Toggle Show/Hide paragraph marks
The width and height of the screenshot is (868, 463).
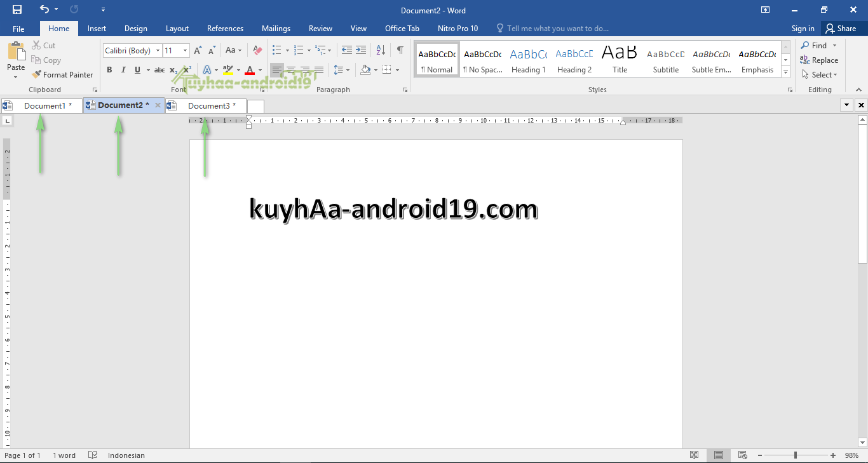[x=400, y=50]
